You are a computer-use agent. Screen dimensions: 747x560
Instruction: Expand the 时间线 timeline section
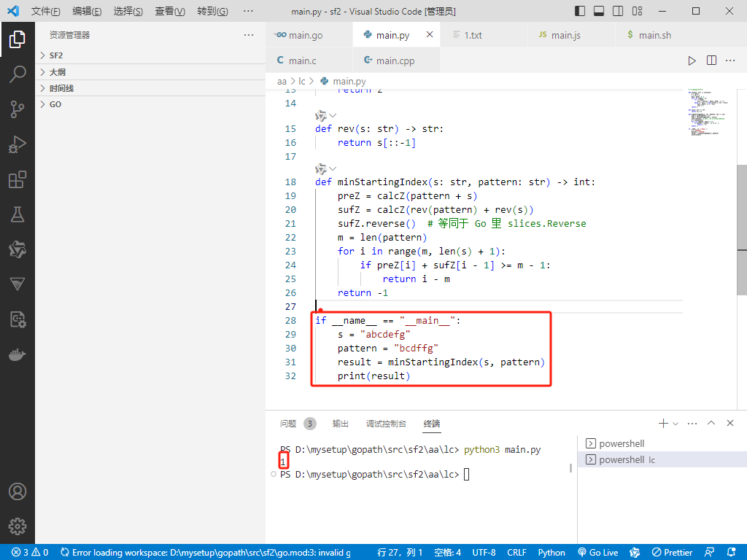pos(150,88)
